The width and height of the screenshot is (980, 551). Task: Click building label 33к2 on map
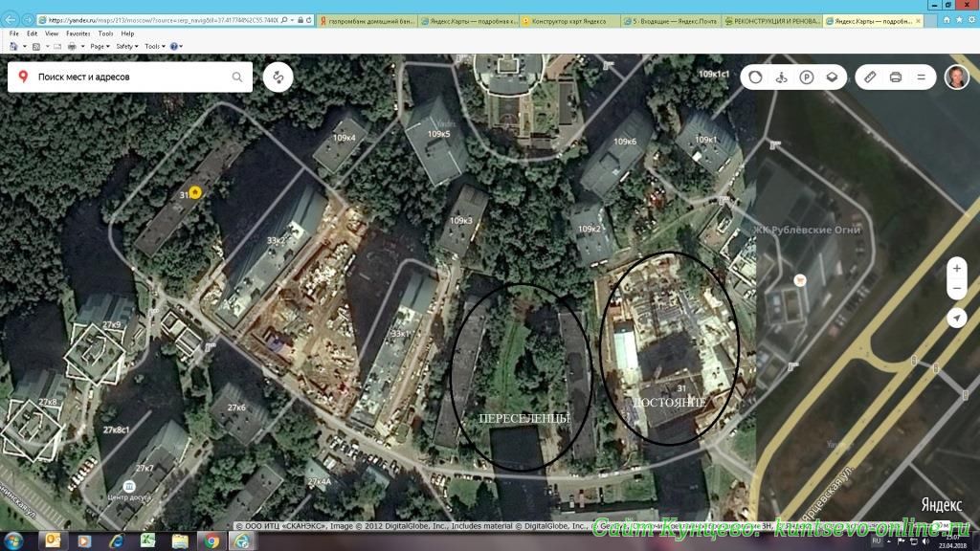pyautogui.click(x=276, y=240)
